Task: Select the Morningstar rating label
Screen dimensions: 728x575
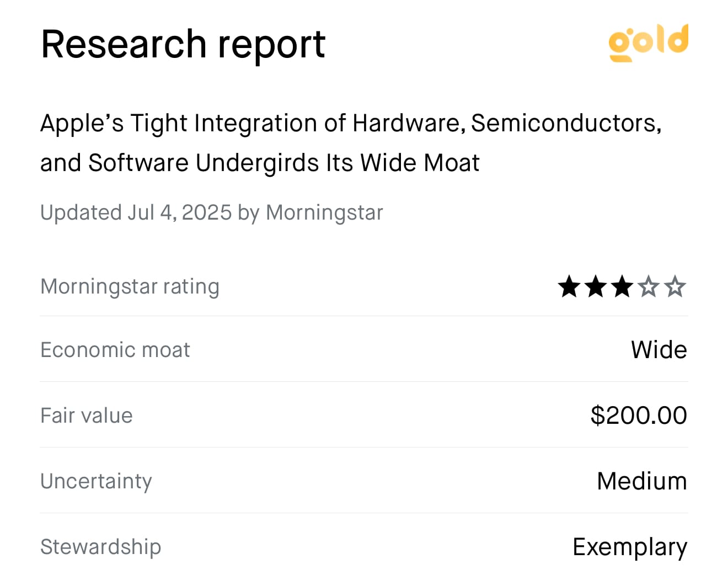Action: tap(130, 287)
